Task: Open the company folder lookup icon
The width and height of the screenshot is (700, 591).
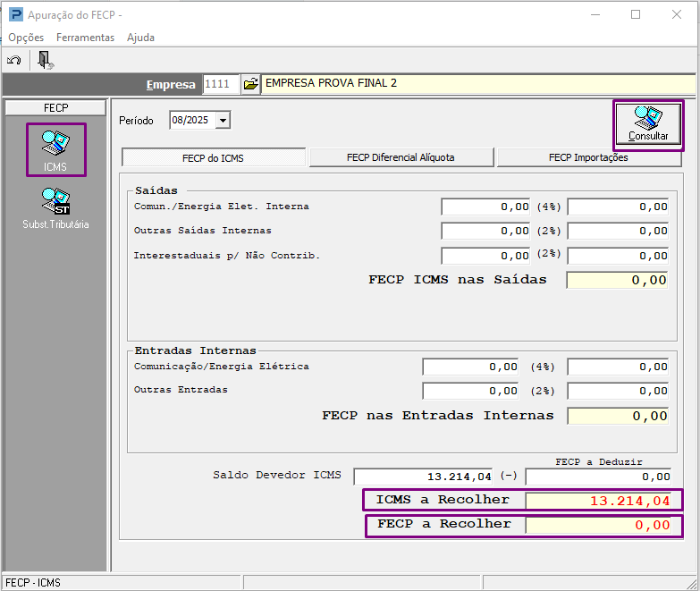Action: [251, 84]
